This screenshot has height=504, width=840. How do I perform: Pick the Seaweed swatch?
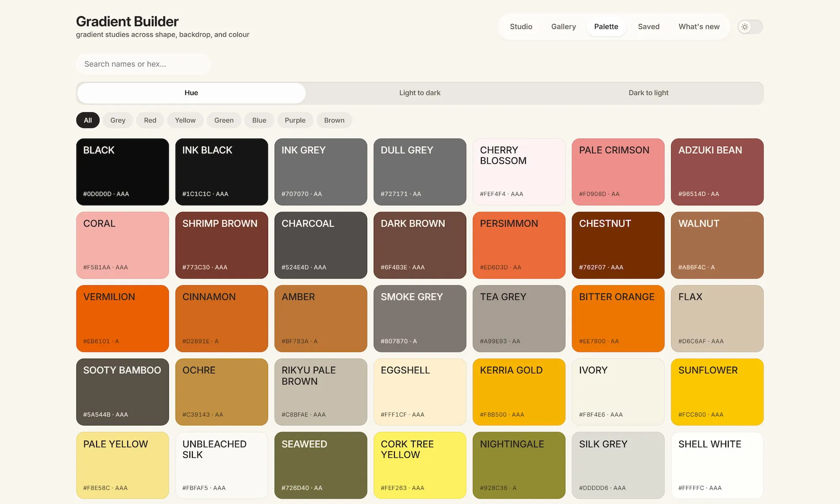tap(321, 465)
